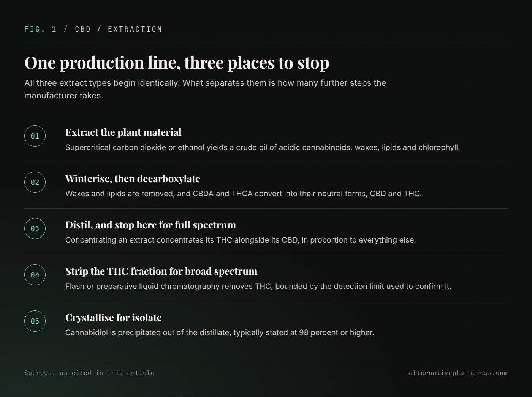Click headline 'One production line, three places to stop'

click(177, 63)
